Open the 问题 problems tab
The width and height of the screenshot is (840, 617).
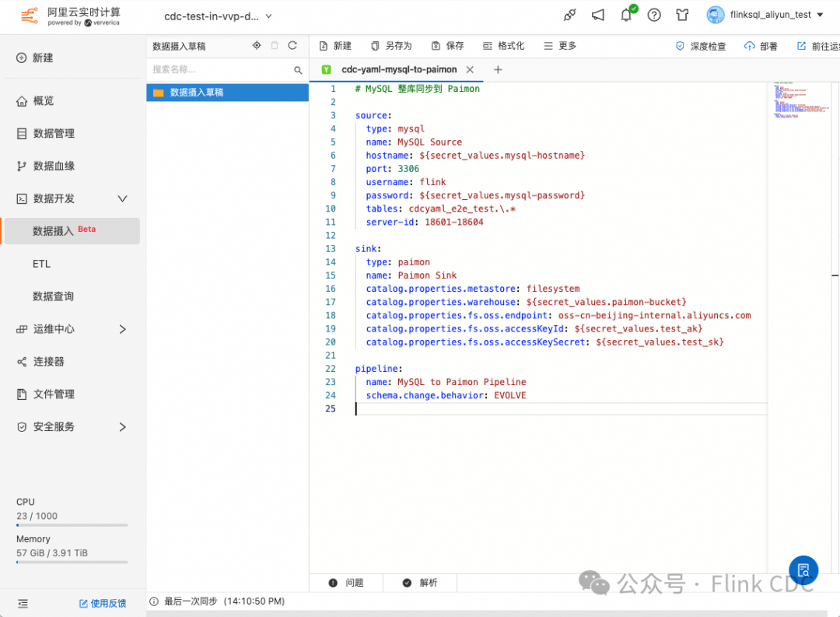coord(346,583)
